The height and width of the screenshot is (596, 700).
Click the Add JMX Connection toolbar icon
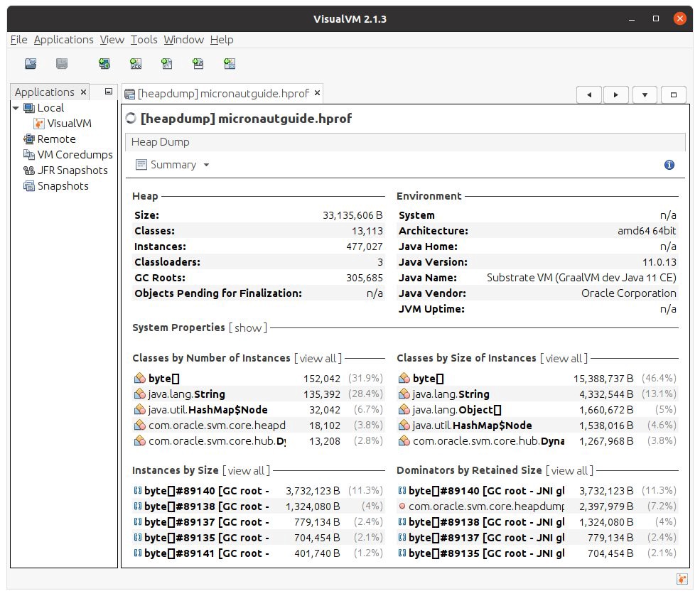(x=136, y=64)
